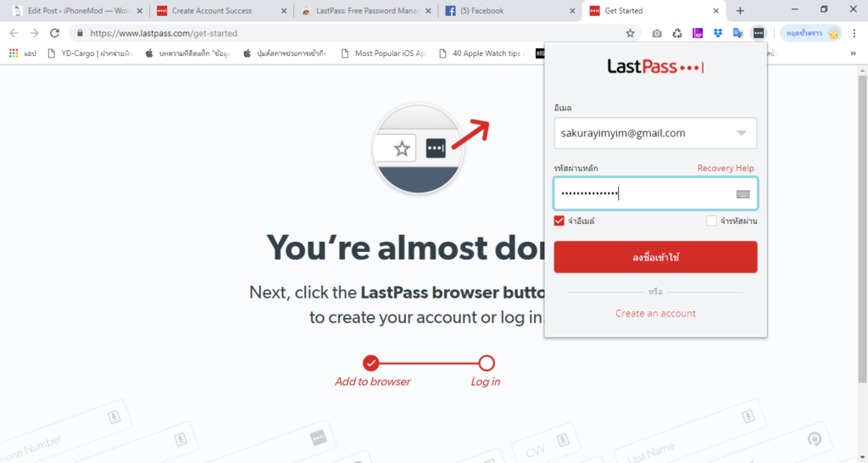Toggle the remember email checkbox

click(x=559, y=220)
